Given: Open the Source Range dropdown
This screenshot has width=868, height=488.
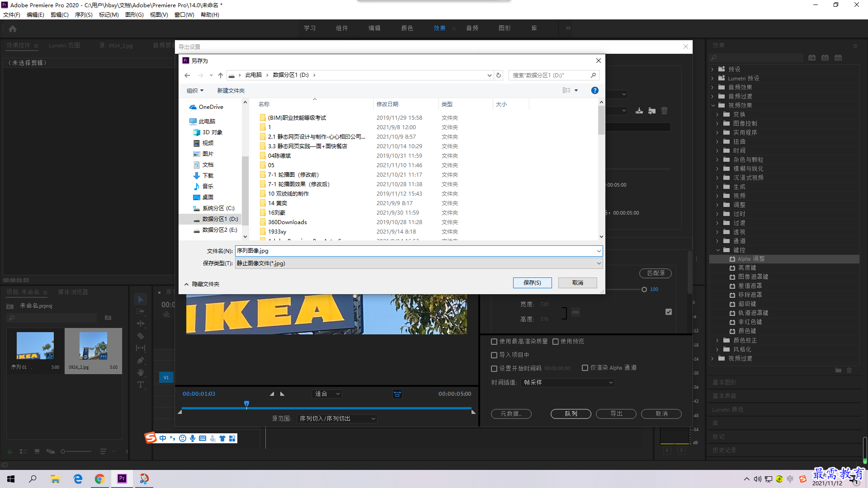Looking at the screenshot, I should coord(337,419).
